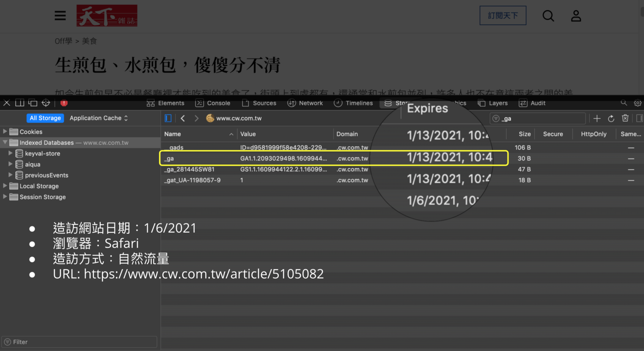Viewport: 644px width, 351px height.
Task: Select the Session Storage tree item
Action: (x=80, y=197)
